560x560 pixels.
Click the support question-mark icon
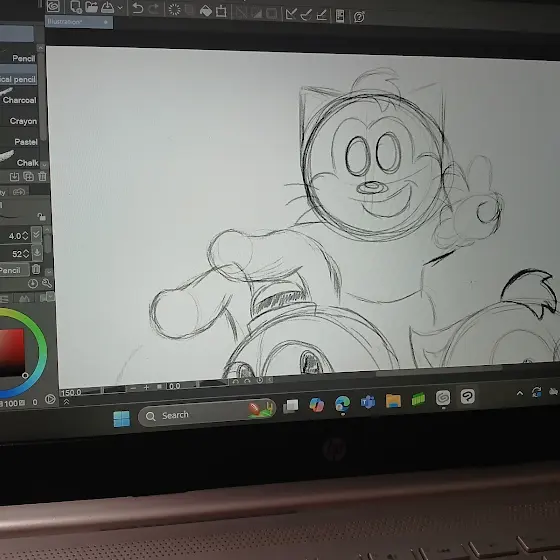pyautogui.click(x=359, y=16)
